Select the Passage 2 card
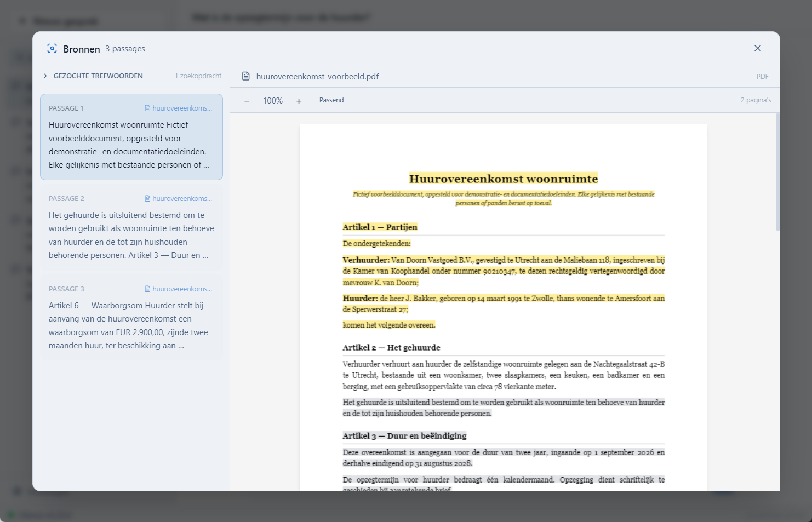 point(131,227)
